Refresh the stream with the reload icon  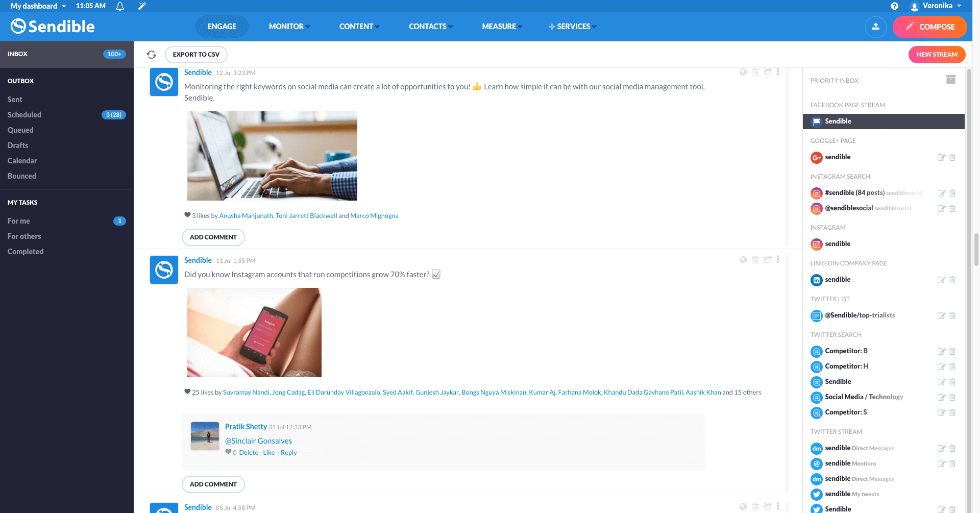(152, 55)
